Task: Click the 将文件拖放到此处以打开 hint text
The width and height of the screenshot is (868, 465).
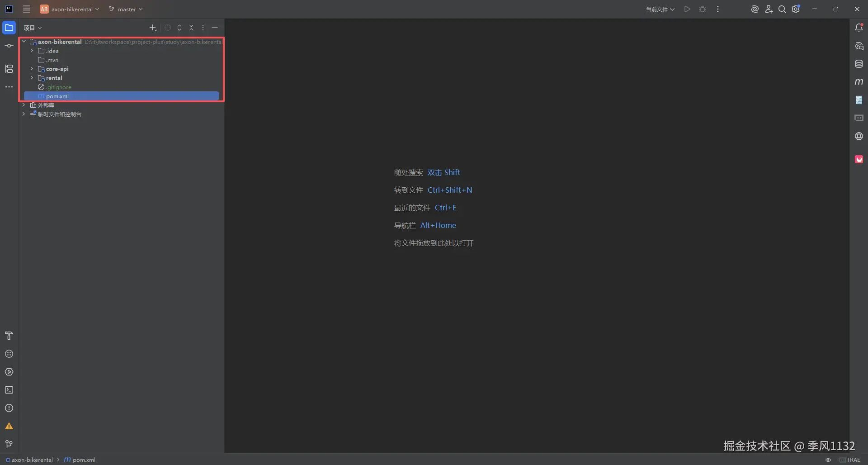Action: tap(434, 243)
